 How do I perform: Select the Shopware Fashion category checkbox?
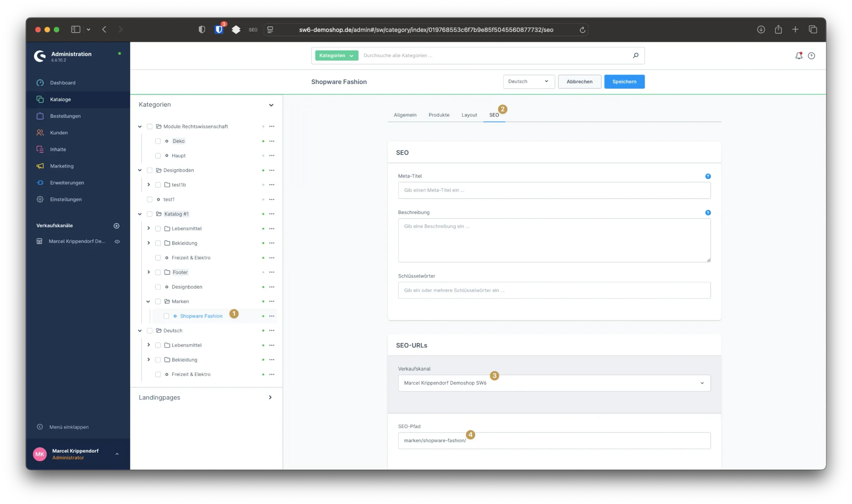pyautogui.click(x=166, y=316)
